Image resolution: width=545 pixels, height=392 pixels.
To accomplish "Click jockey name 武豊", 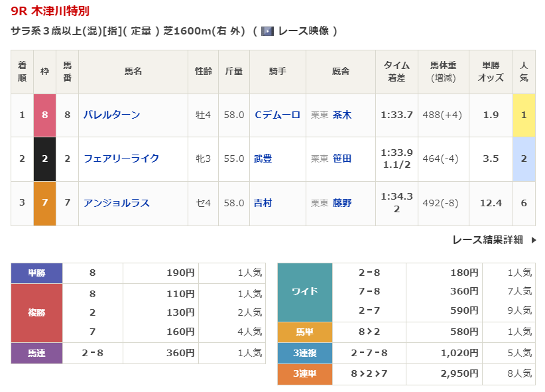I will click(263, 159).
